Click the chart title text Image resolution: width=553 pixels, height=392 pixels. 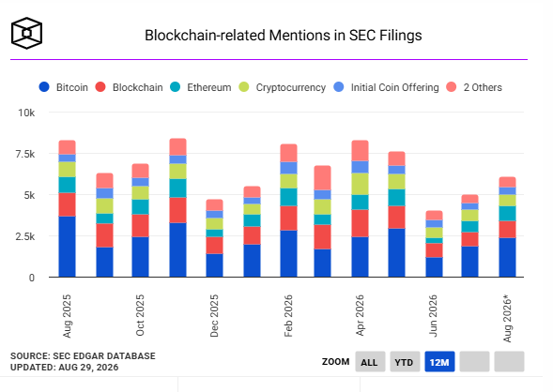click(284, 36)
